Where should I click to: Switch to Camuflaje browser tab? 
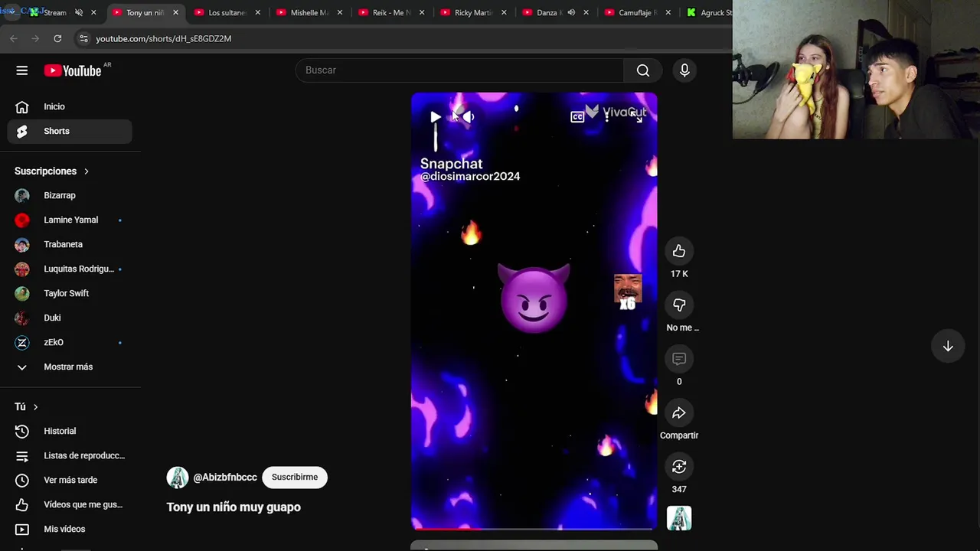coord(637,13)
